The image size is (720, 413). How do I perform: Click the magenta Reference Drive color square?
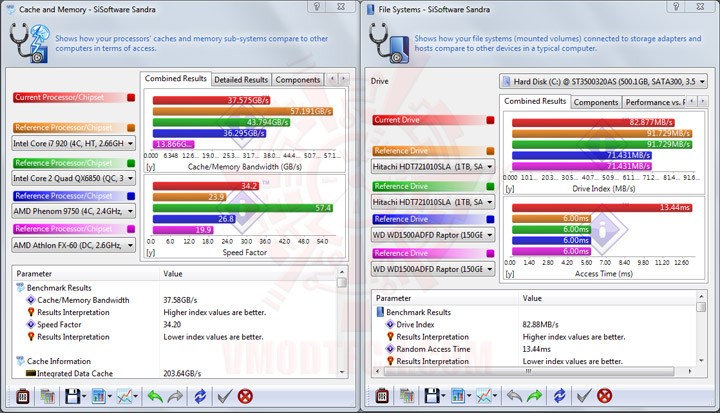pos(490,253)
